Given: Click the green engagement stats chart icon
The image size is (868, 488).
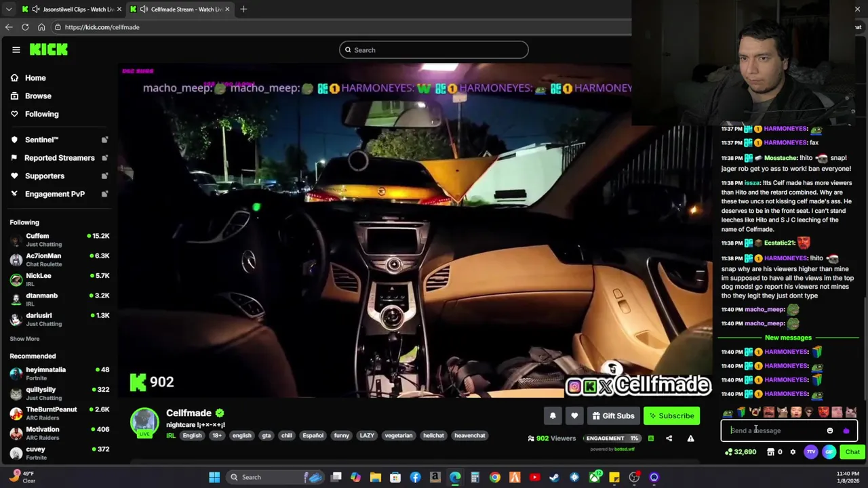Looking at the screenshot, I should pos(650,439).
